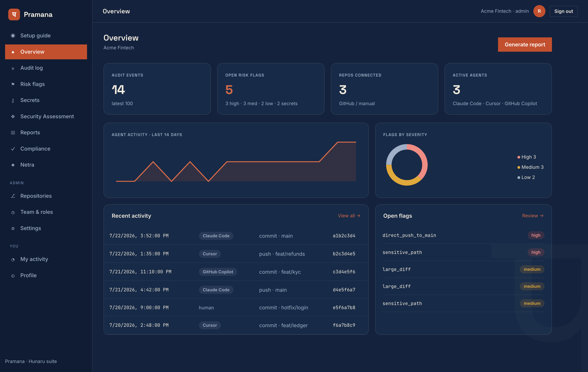588x372 pixels.
Task: Open Netra from the sidebar
Action: [46, 165]
